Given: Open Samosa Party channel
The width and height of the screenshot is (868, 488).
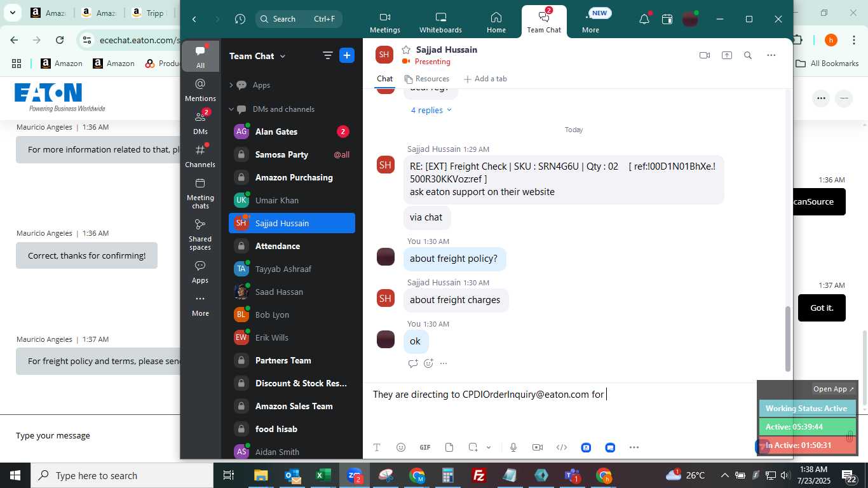Looking at the screenshot, I should point(292,154).
